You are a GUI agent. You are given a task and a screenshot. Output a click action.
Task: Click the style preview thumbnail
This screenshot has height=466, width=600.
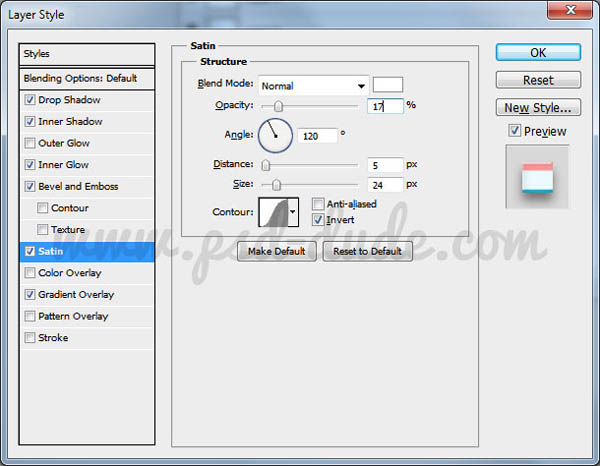[537, 177]
